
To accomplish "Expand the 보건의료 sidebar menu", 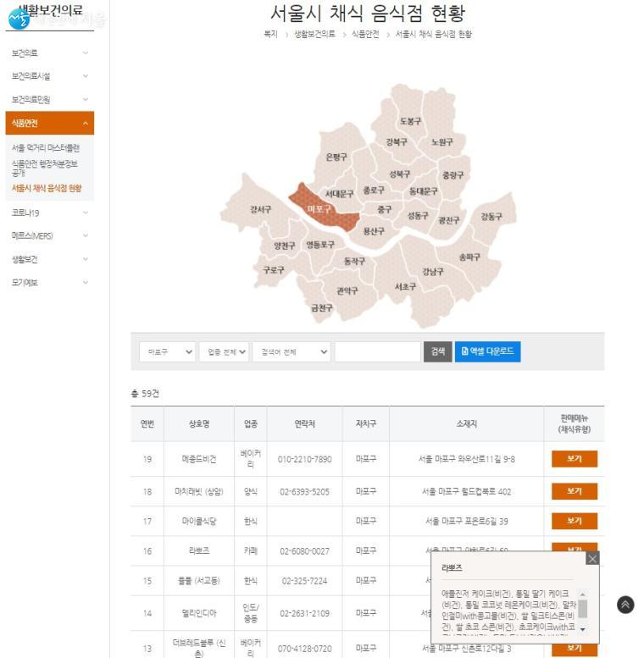I will (49, 53).
